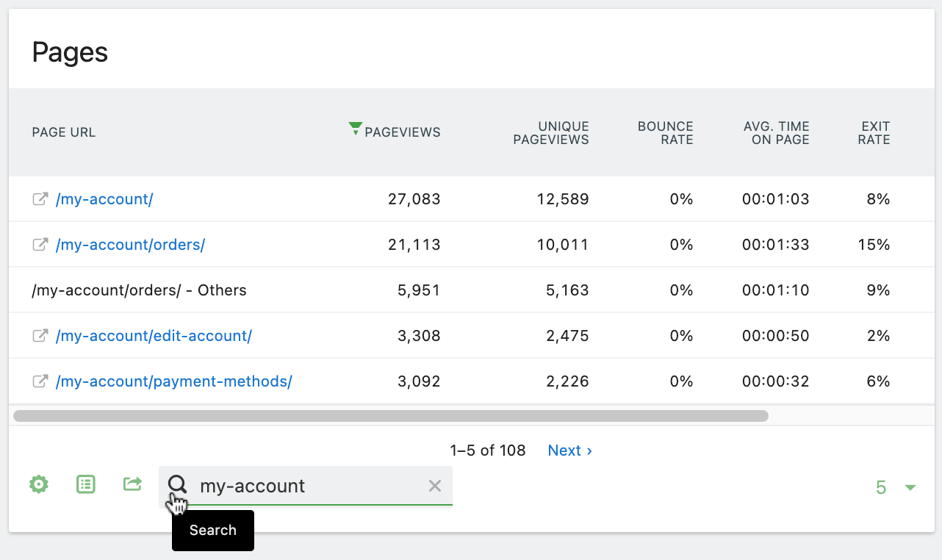Open the settings gear icon below table
942x560 pixels.
click(39, 484)
